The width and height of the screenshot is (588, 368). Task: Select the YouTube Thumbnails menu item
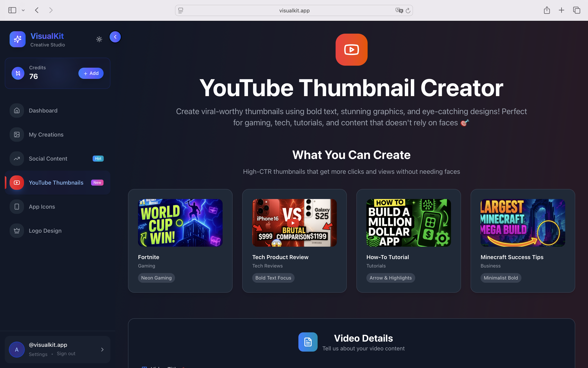[x=58, y=183]
